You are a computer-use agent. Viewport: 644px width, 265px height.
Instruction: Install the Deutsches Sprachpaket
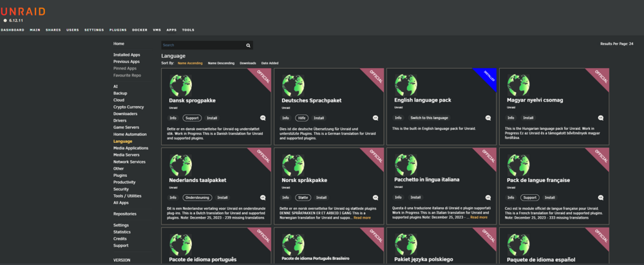point(319,118)
